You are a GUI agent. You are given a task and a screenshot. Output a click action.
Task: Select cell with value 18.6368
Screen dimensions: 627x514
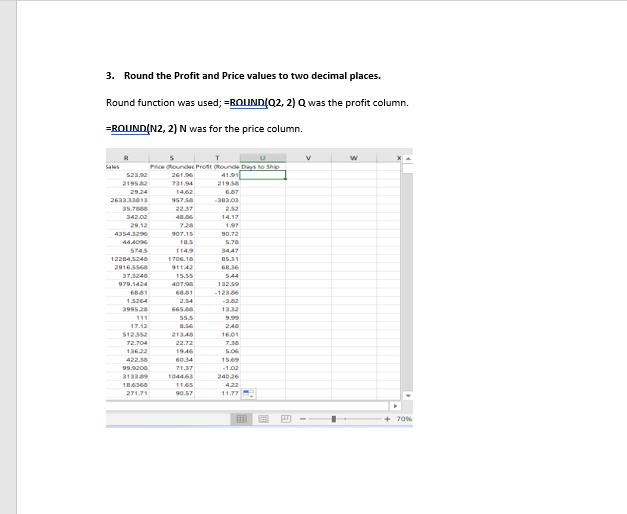click(x=128, y=385)
